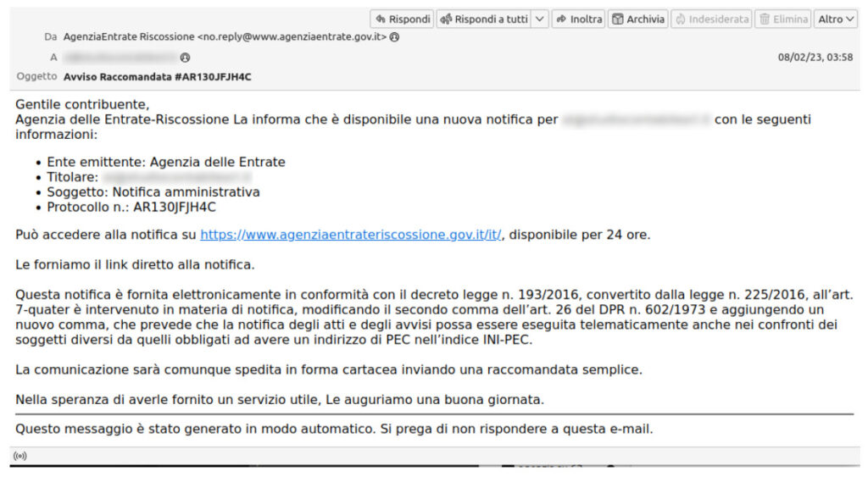Delete the email with Elimina
Image resolution: width=868 pixels, height=477 pixels.
[x=782, y=19]
